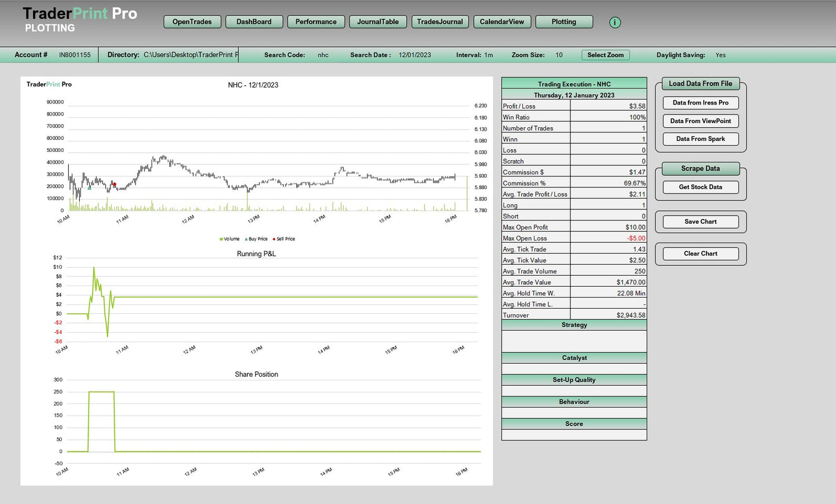Open the OpenTrades tab
836x504 pixels.
(x=192, y=22)
